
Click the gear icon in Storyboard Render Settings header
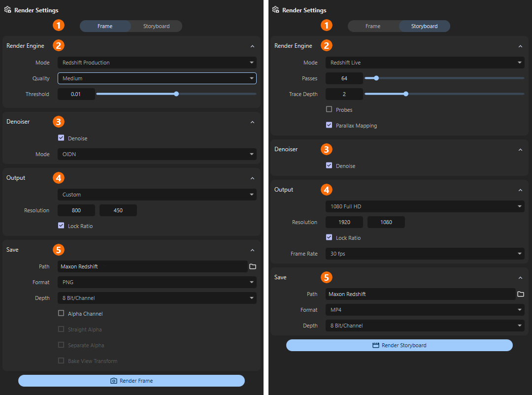[x=275, y=10]
